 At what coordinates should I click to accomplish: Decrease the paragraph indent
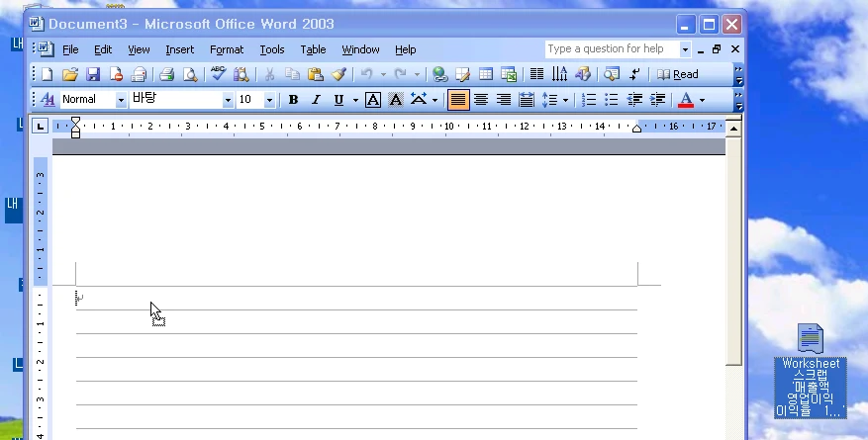click(x=634, y=100)
